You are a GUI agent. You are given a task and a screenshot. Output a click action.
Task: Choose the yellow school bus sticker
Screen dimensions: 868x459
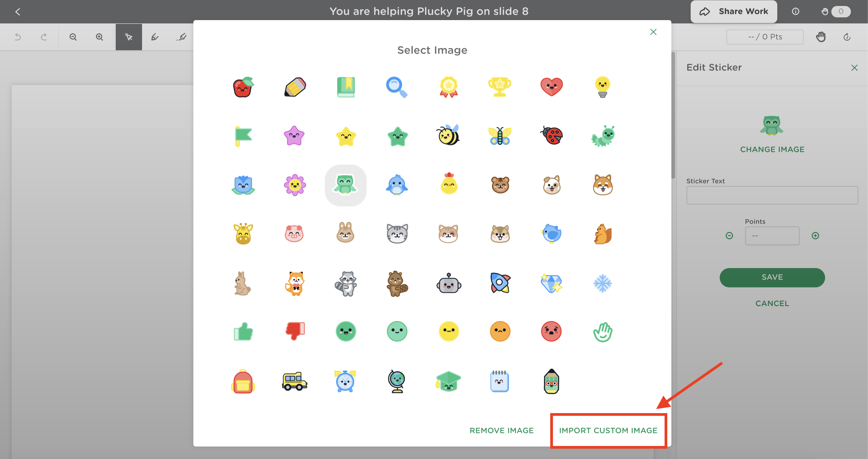click(x=294, y=381)
